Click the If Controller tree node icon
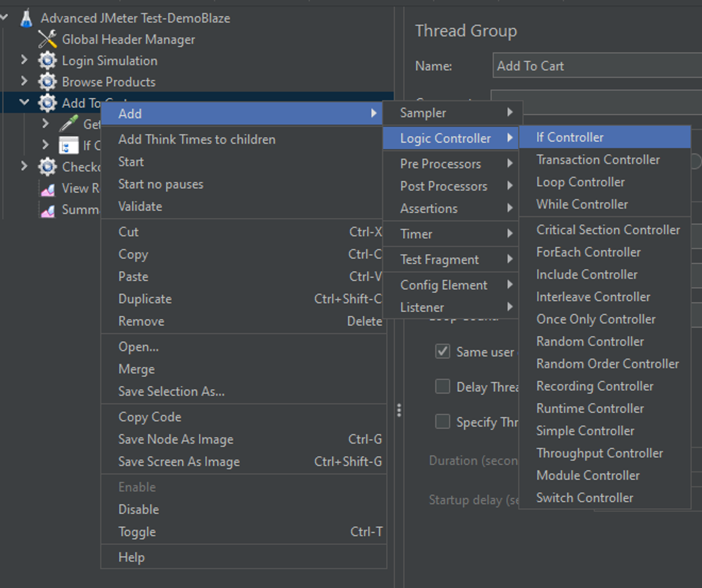 click(x=69, y=145)
